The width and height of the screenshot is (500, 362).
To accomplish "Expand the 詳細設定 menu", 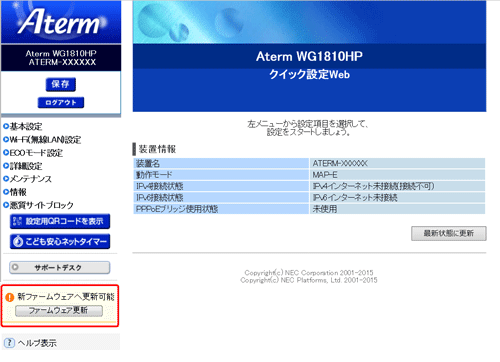I will (26, 166).
